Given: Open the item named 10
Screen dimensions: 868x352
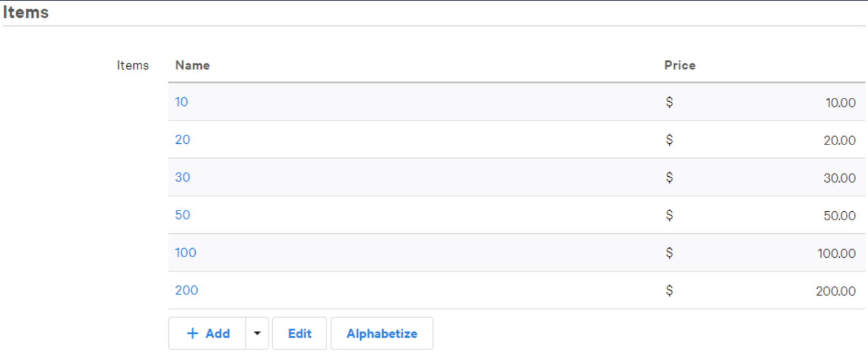Looking at the screenshot, I should point(182,102).
